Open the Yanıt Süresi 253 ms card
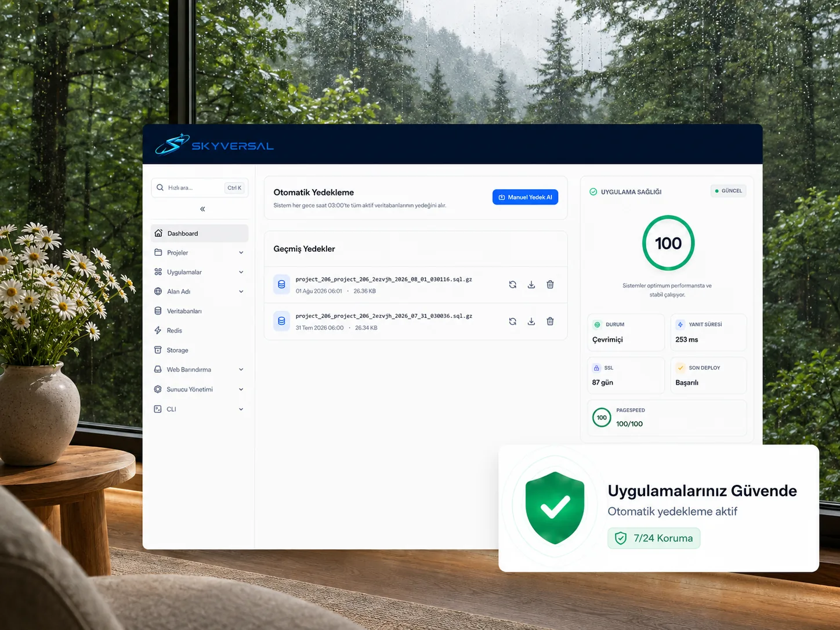The height and width of the screenshot is (630, 840). click(708, 332)
